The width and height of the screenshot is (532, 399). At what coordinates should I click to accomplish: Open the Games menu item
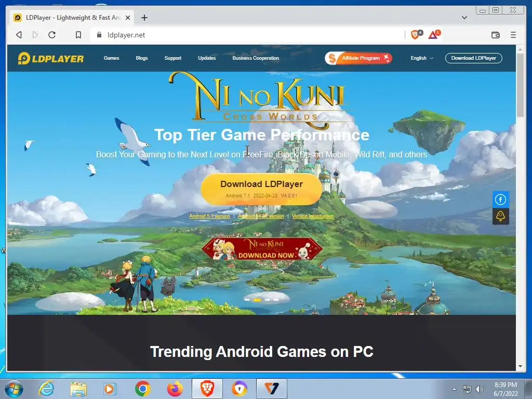point(111,58)
